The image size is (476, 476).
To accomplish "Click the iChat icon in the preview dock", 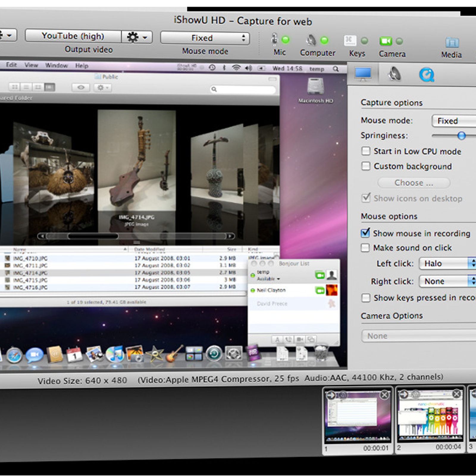I will [x=35, y=355].
